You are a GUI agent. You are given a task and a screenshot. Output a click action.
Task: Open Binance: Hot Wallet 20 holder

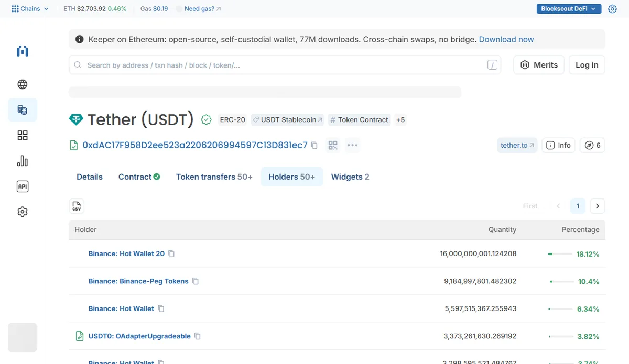coord(126,253)
